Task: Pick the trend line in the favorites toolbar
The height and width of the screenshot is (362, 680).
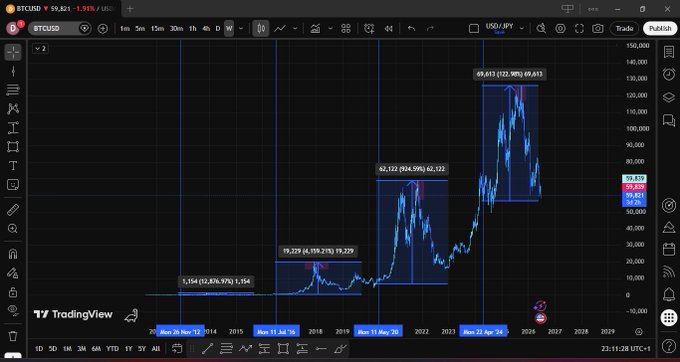Action: coord(207,349)
